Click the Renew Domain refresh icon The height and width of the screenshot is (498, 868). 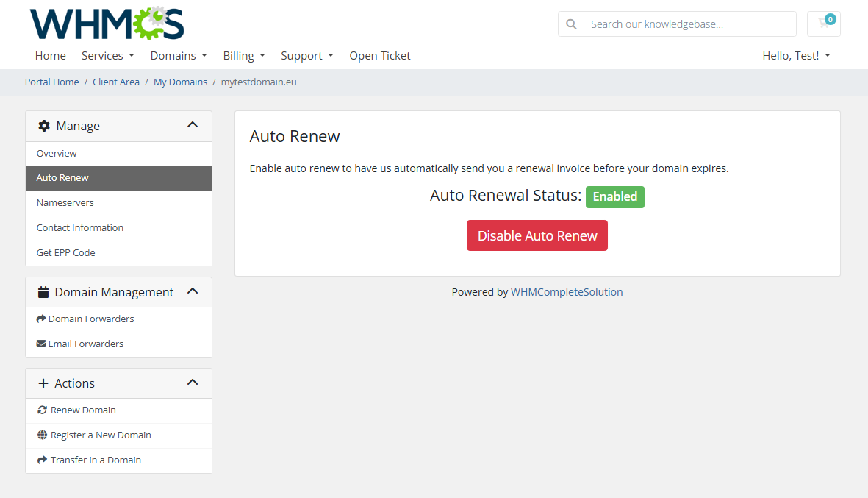pos(42,410)
